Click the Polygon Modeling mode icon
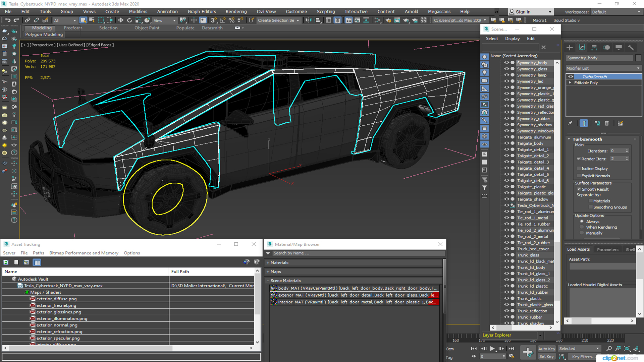The height and width of the screenshot is (362, 644). pyautogui.click(x=44, y=35)
